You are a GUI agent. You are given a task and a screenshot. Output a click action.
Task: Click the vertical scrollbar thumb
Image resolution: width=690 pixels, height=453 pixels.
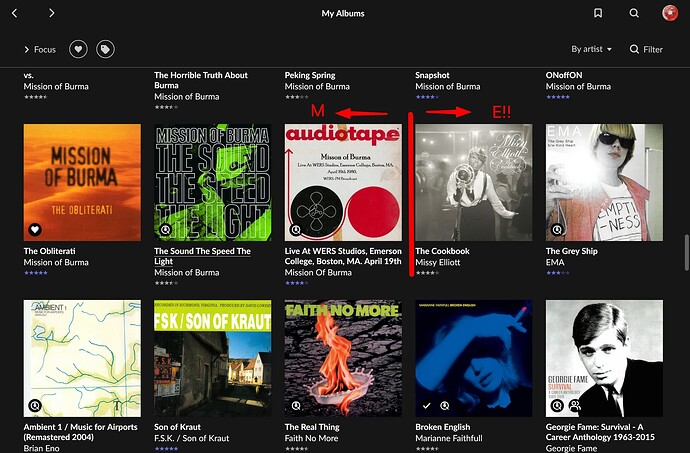[686, 253]
